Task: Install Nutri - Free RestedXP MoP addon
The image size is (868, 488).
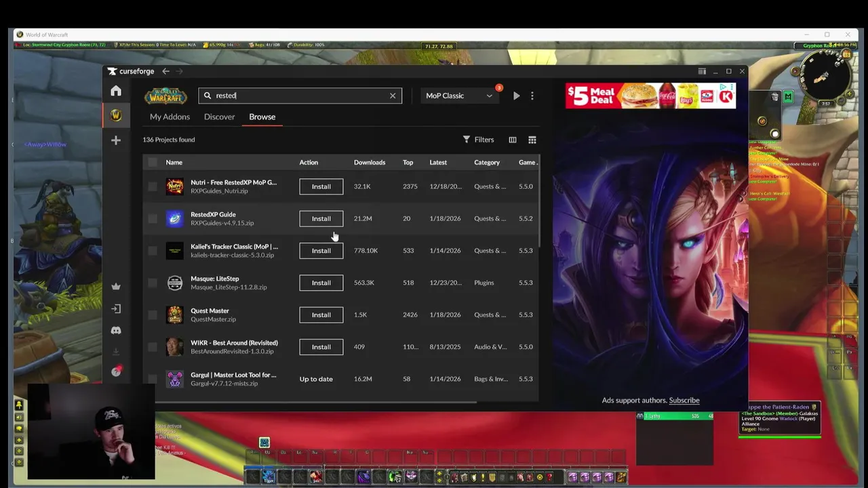Action: pos(321,186)
